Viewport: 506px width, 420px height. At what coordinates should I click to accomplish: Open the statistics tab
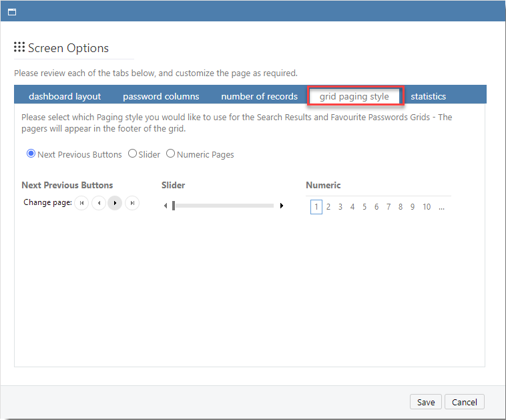coord(428,96)
